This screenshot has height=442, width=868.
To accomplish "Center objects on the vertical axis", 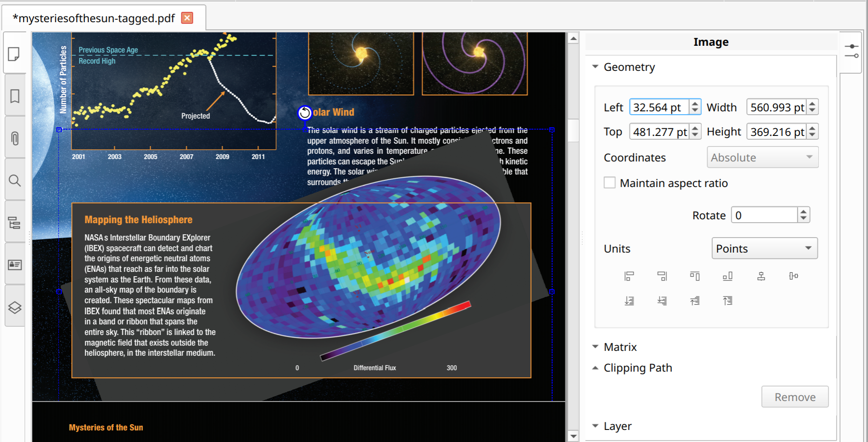I will click(x=761, y=276).
